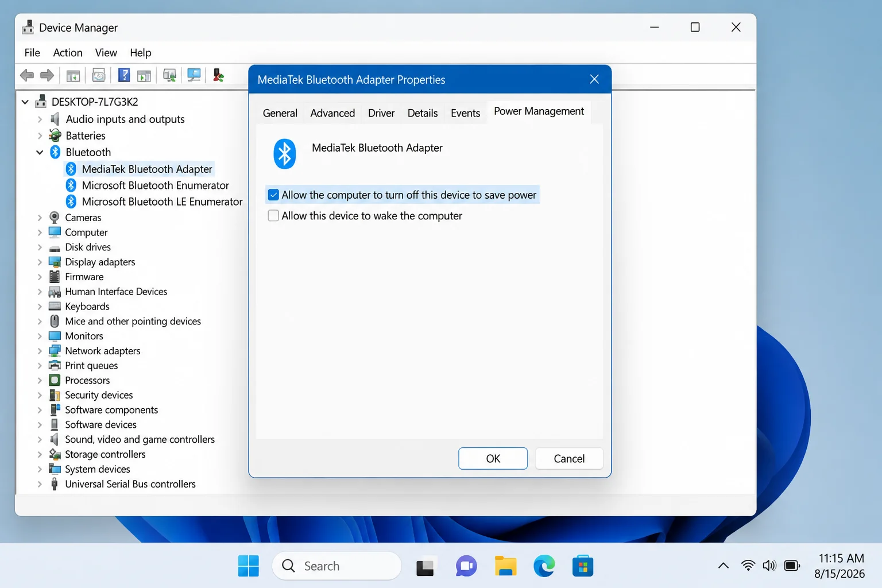
Task: Expand the Display adapters category
Action: [40, 262]
